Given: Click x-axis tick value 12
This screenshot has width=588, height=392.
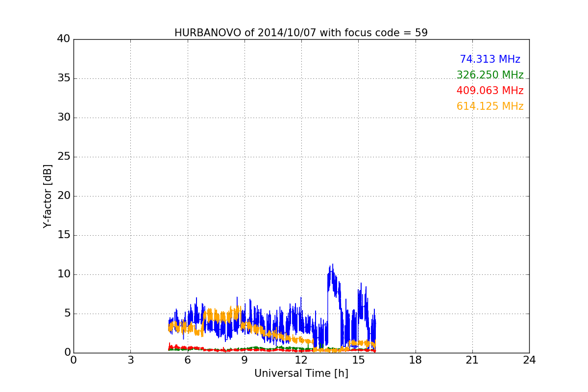Looking at the screenshot, I should tap(301, 360).
